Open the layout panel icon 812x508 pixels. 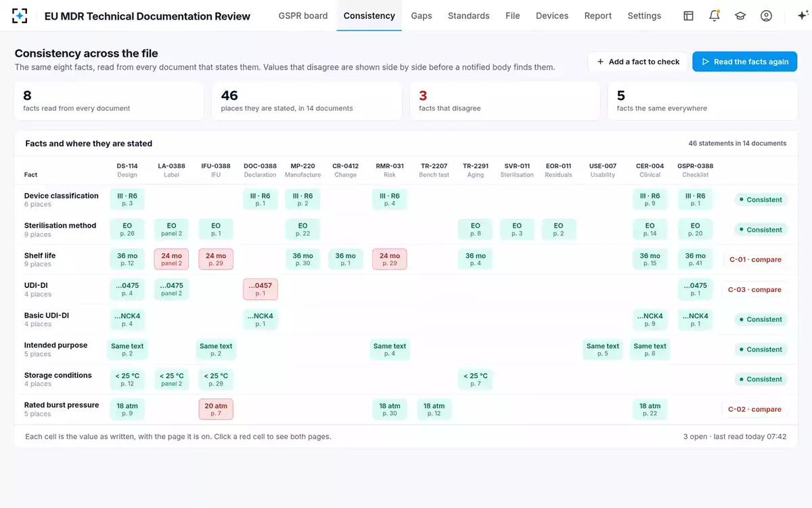(688, 16)
